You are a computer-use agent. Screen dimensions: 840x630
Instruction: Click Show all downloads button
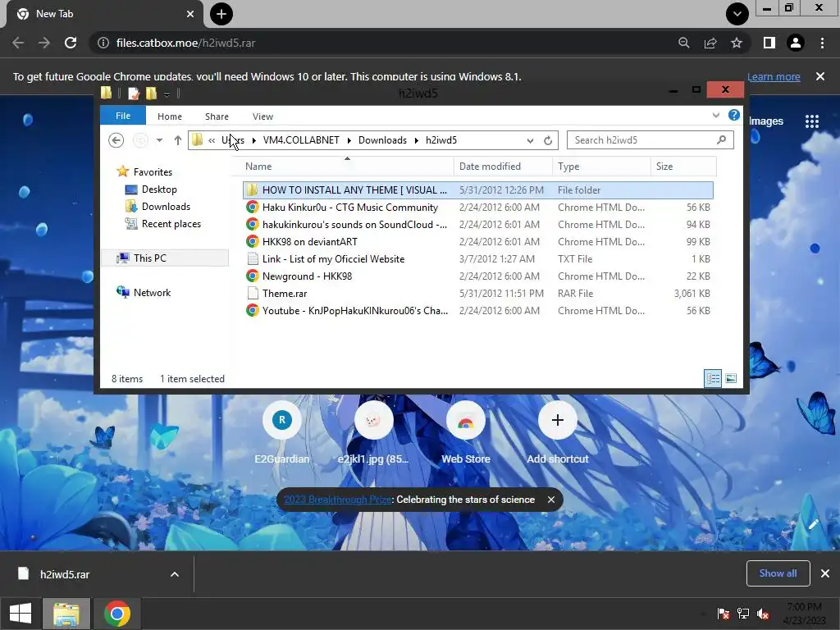778,573
